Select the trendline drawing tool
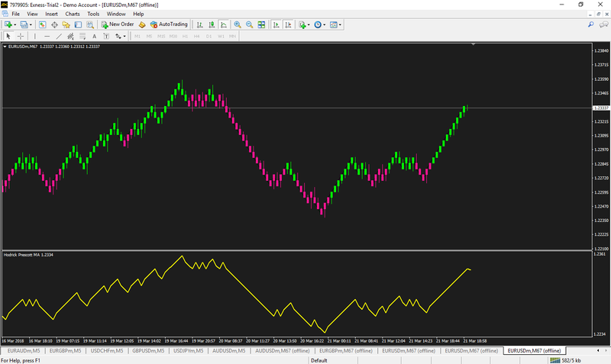The width and height of the screenshot is (611, 364). [59, 36]
